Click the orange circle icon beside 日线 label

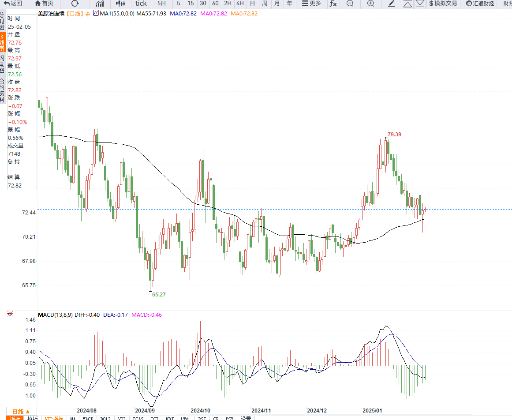(x=88, y=14)
